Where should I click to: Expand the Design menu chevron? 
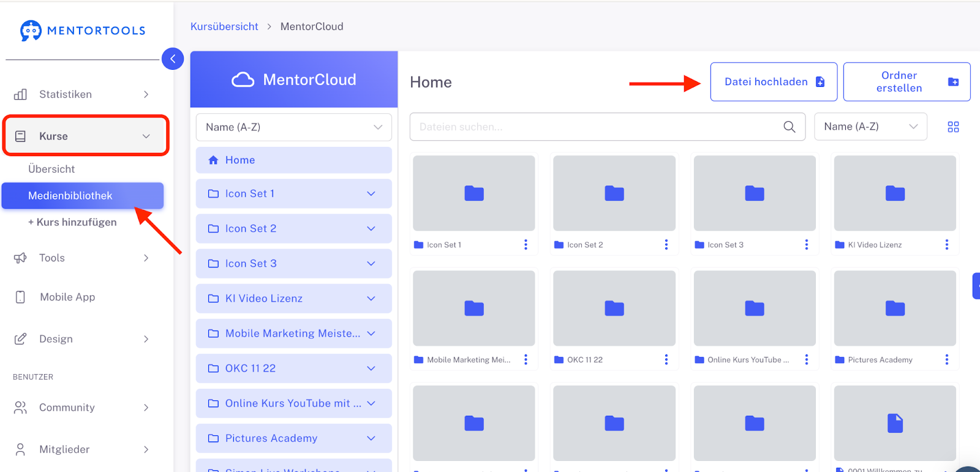pos(146,339)
